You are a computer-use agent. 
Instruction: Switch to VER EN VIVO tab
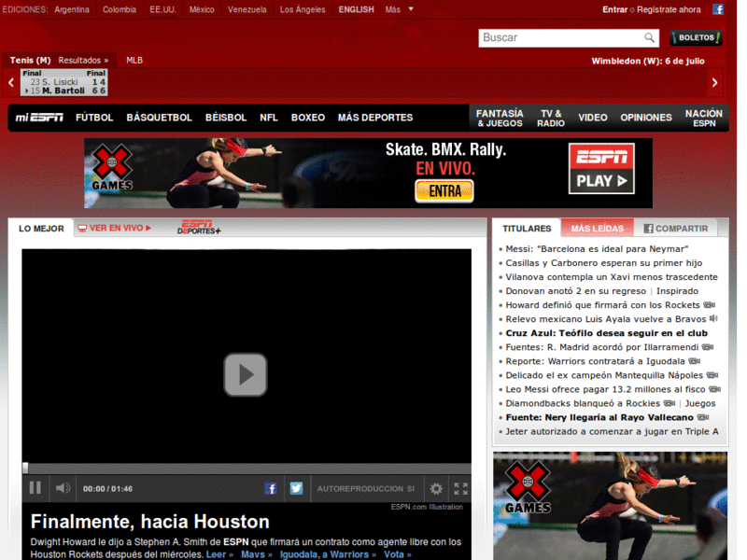(114, 228)
